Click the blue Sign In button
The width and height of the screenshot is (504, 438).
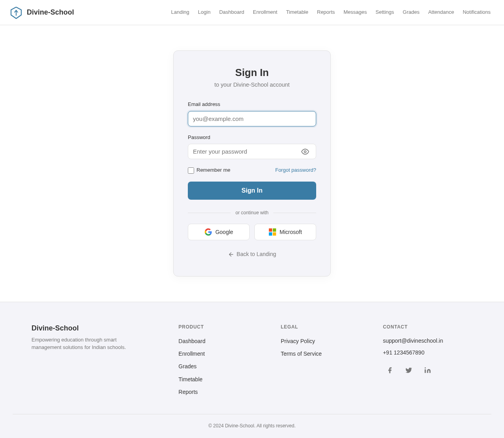tap(252, 191)
